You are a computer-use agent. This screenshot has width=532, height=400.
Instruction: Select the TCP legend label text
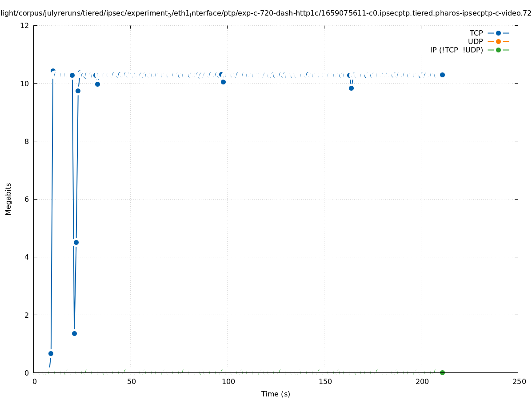(476, 33)
